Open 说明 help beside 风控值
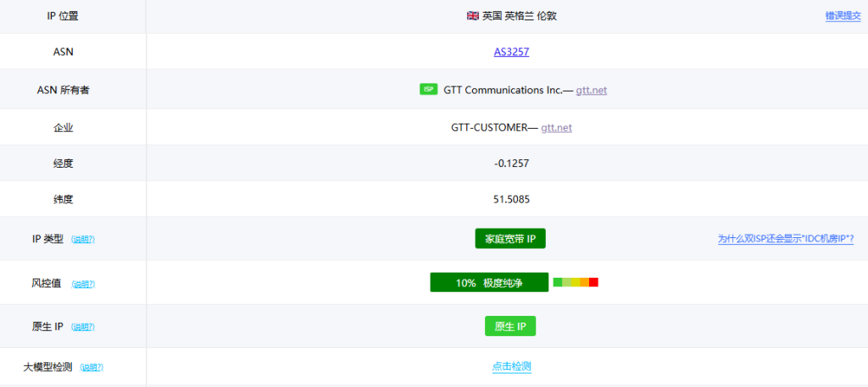Image resolution: width=868 pixels, height=387 pixels. pyautogui.click(x=83, y=284)
